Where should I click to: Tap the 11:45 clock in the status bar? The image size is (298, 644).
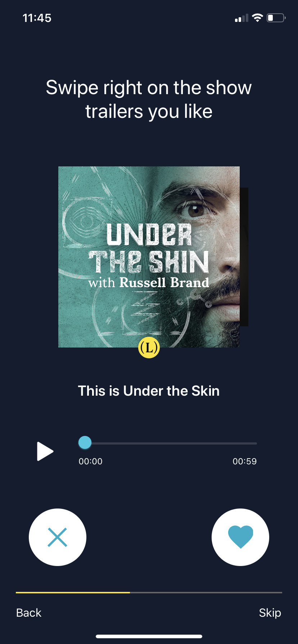coord(37,18)
